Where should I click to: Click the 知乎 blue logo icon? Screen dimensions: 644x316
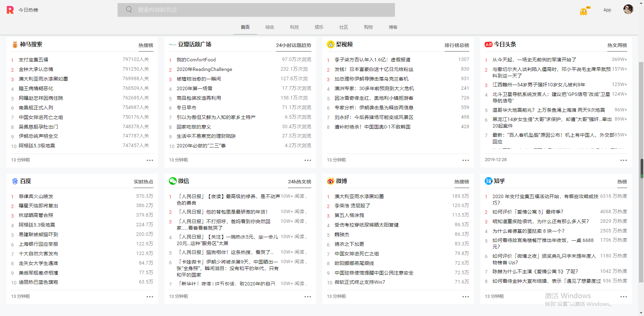coord(488,181)
